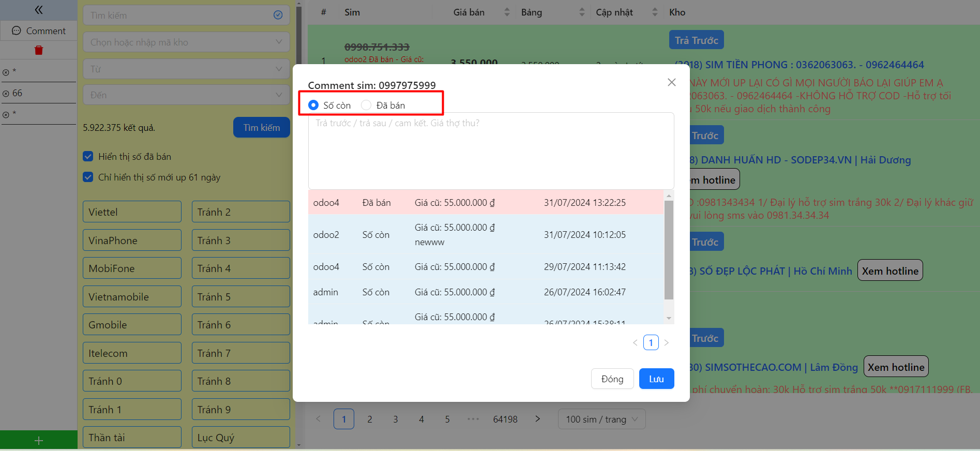
Task: Close the Comment sim dialog
Action: [x=671, y=82]
